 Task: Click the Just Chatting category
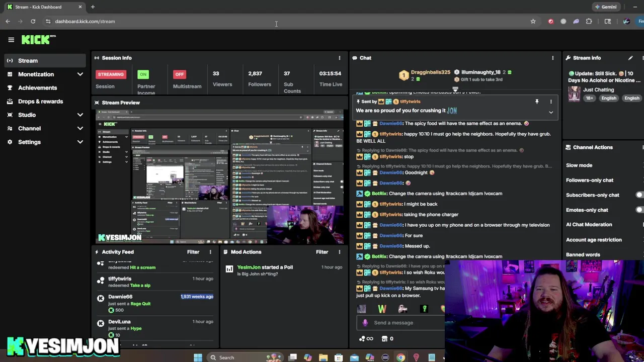pos(598,90)
